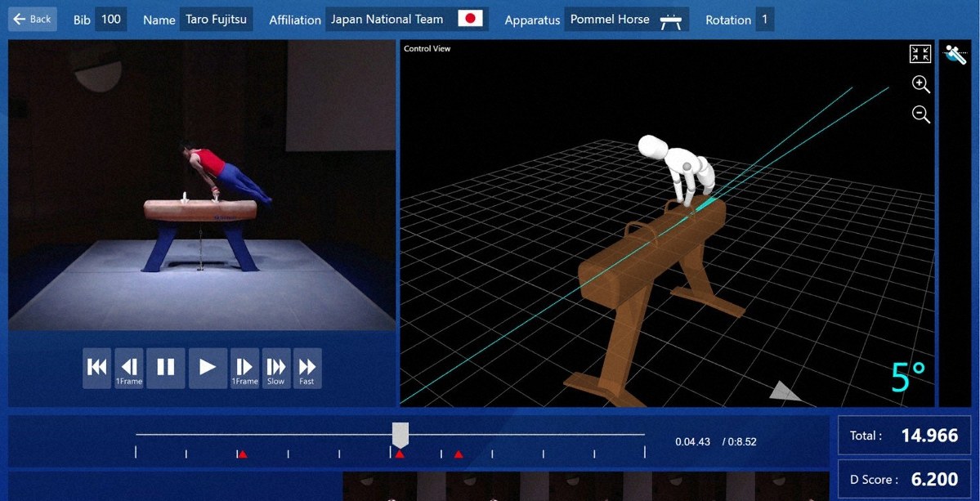Viewport: 980px width, 501px height.
Task: Click the timeline scrubber handle
Action: (x=400, y=435)
